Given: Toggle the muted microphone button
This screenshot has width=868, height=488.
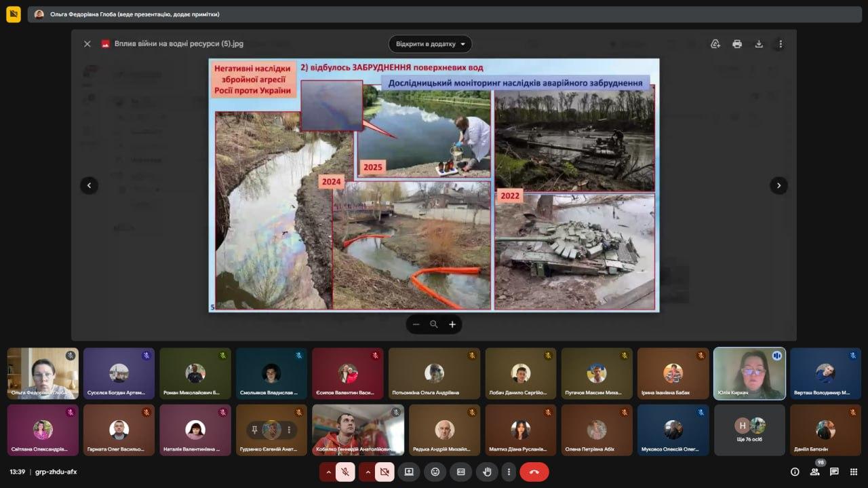Looking at the screenshot, I should click(x=345, y=472).
